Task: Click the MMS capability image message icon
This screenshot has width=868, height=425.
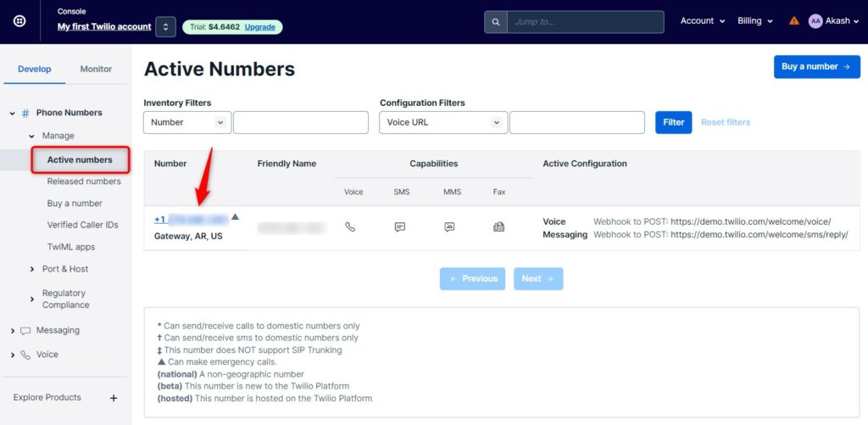Action: (x=449, y=226)
